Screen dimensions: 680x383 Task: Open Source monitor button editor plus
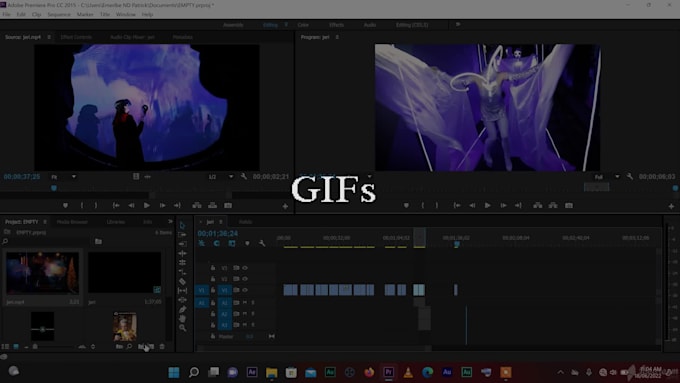[285, 206]
